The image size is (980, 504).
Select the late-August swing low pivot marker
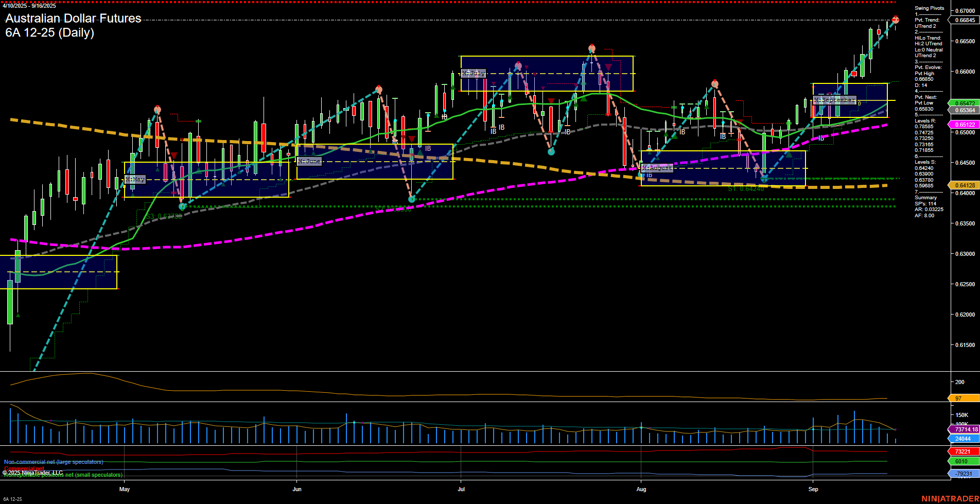click(764, 179)
